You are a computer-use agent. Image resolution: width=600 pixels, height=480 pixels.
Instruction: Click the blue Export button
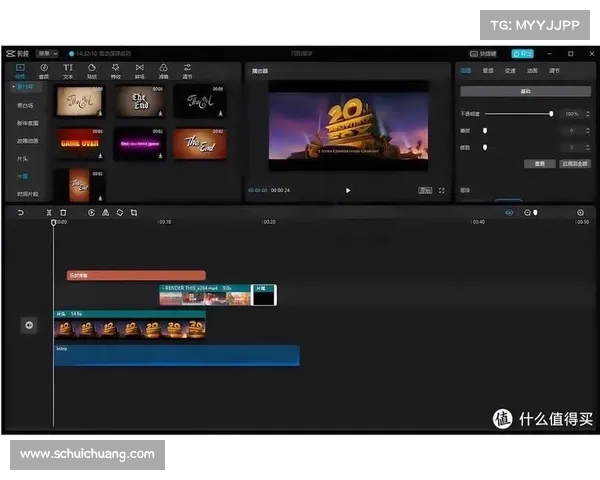pos(522,54)
